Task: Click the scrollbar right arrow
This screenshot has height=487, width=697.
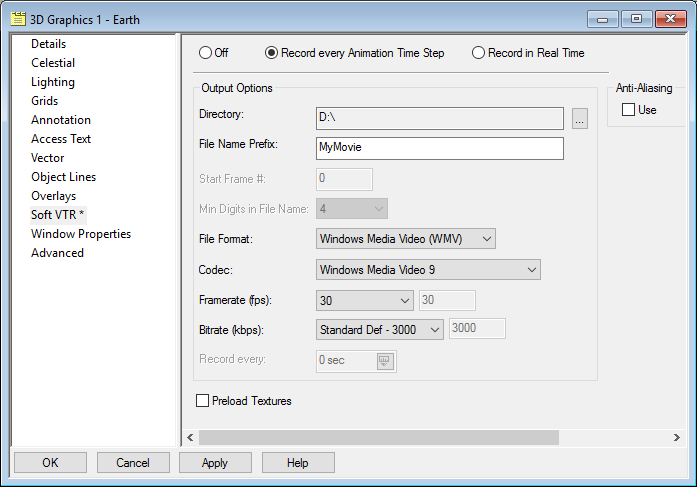Action: point(677,437)
